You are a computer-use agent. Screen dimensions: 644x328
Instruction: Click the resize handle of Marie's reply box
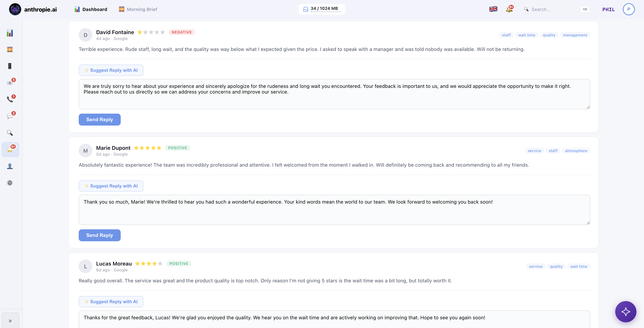click(x=588, y=223)
